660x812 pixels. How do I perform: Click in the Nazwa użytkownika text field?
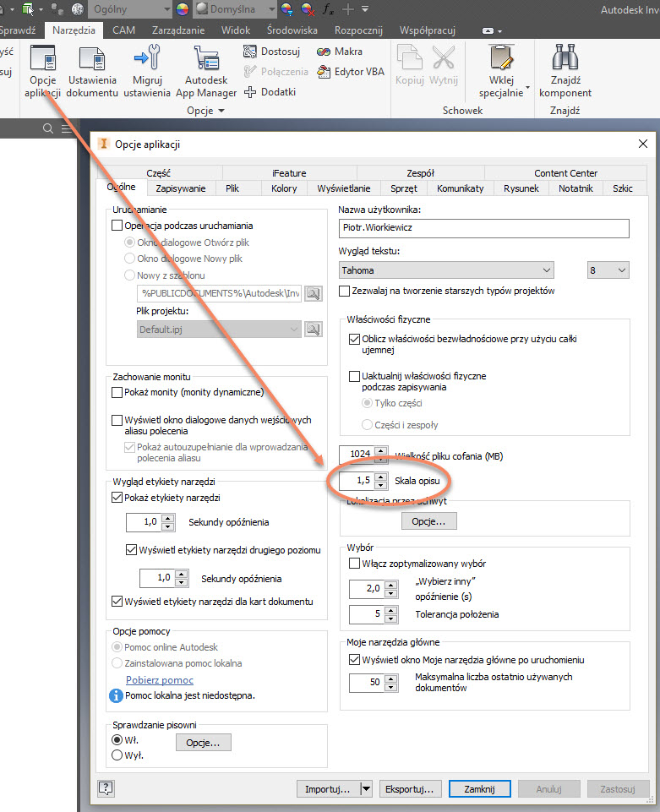(484, 229)
